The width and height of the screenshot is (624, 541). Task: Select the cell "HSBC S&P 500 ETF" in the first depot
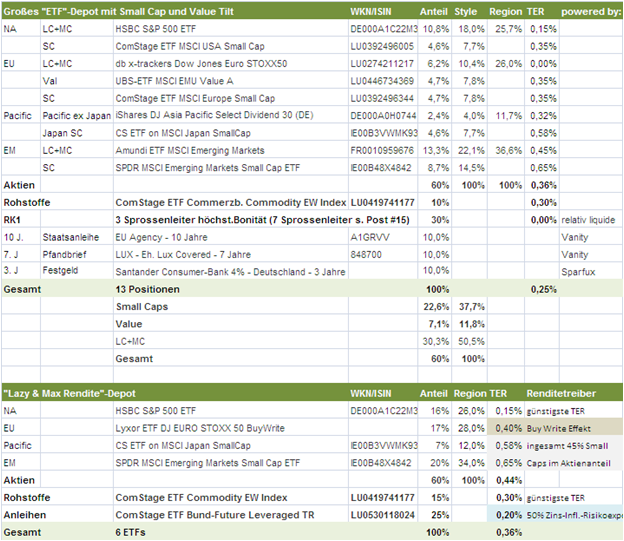pyautogui.click(x=231, y=29)
